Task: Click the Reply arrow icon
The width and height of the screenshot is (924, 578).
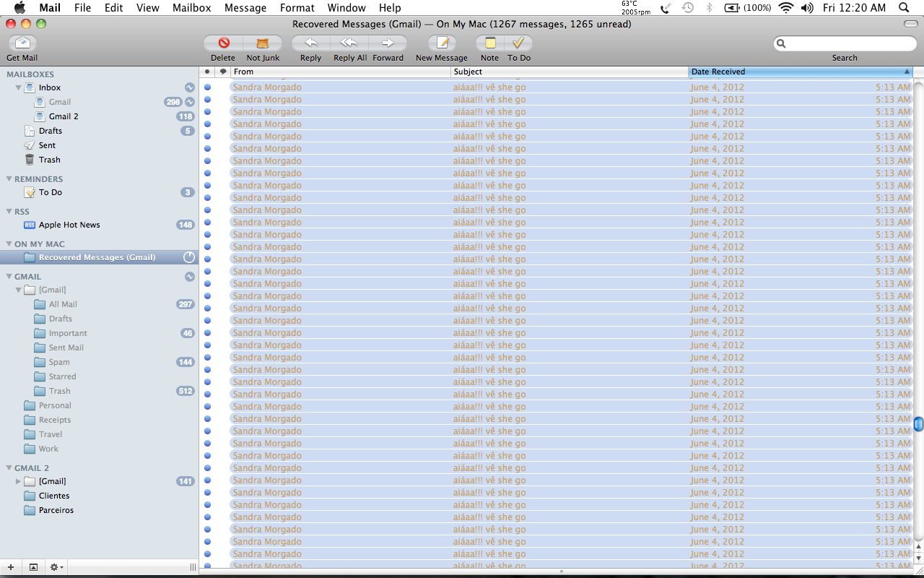Action: click(x=310, y=43)
